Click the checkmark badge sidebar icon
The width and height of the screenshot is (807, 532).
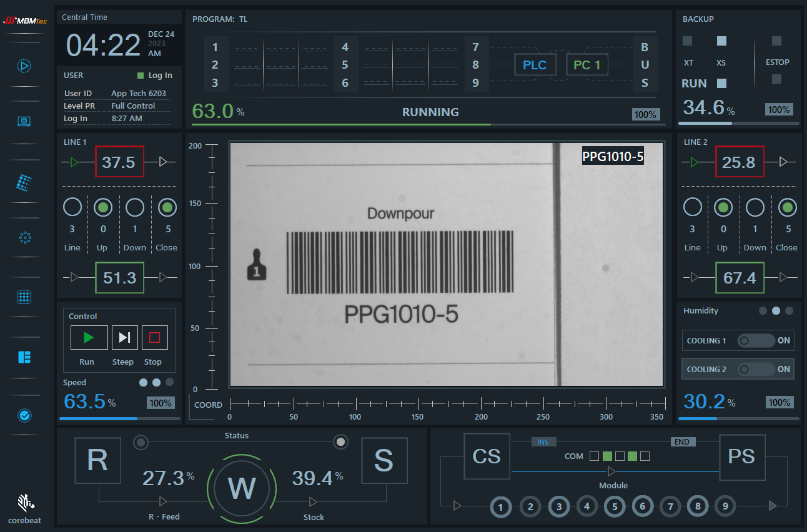[x=25, y=415]
